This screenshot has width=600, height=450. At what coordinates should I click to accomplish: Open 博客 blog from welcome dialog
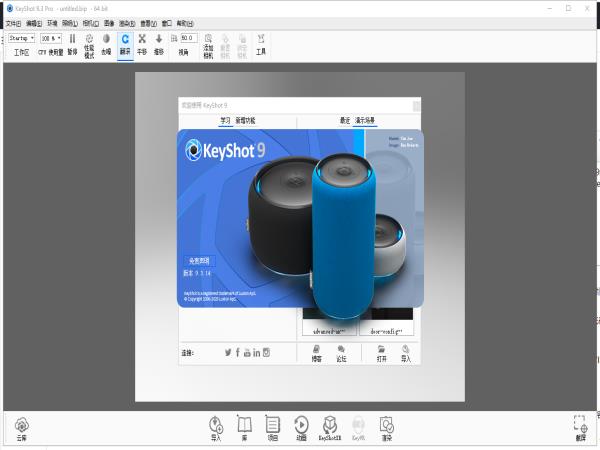pyautogui.click(x=316, y=354)
